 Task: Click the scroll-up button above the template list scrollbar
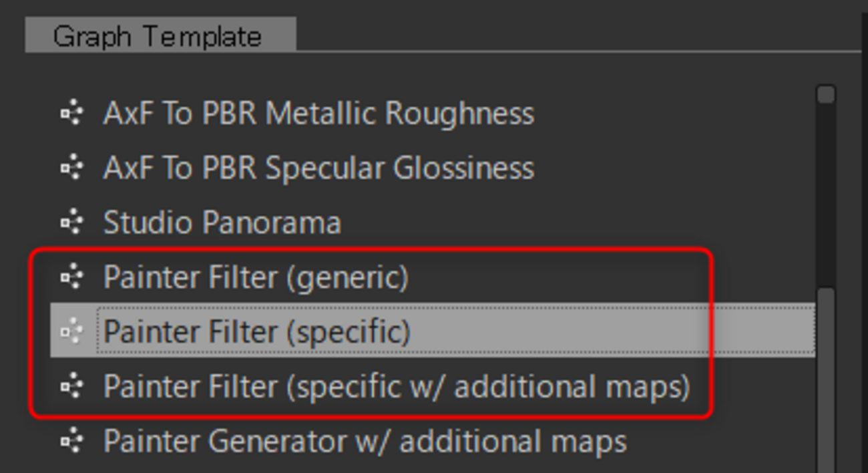[826, 94]
